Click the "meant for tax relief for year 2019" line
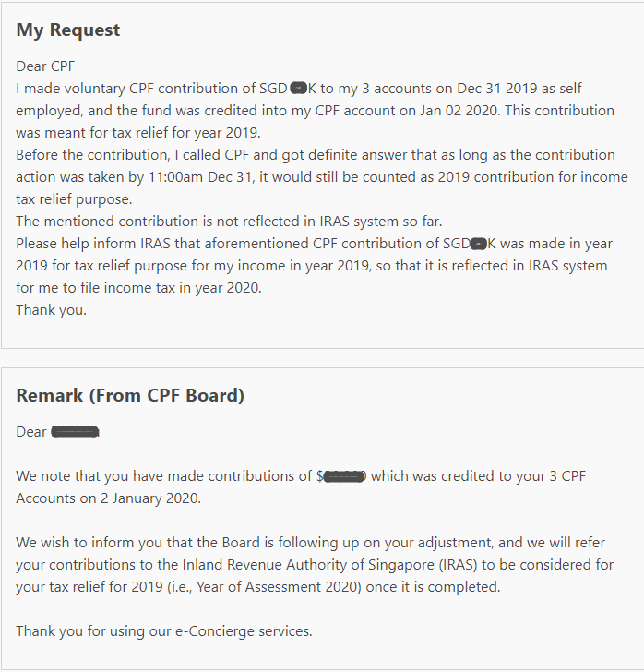 click(x=138, y=133)
